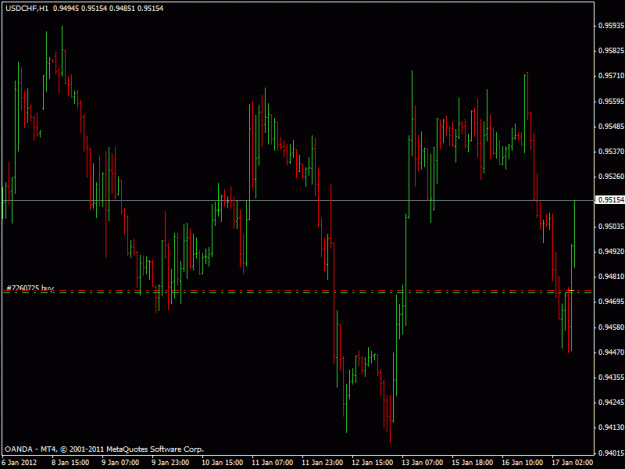Click the 9 Jan 23:00 time axis label
625x469 pixels.
tap(170, 463)
